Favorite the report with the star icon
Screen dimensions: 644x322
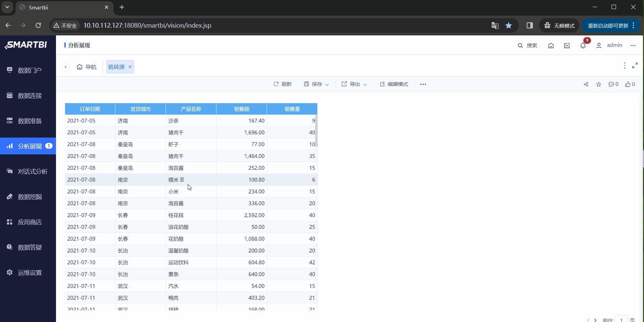599,84
